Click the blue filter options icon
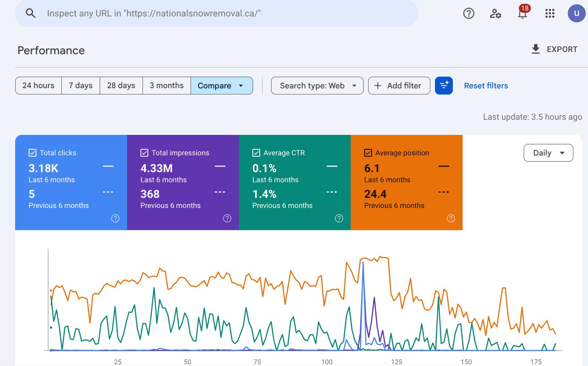 (444, 86)
